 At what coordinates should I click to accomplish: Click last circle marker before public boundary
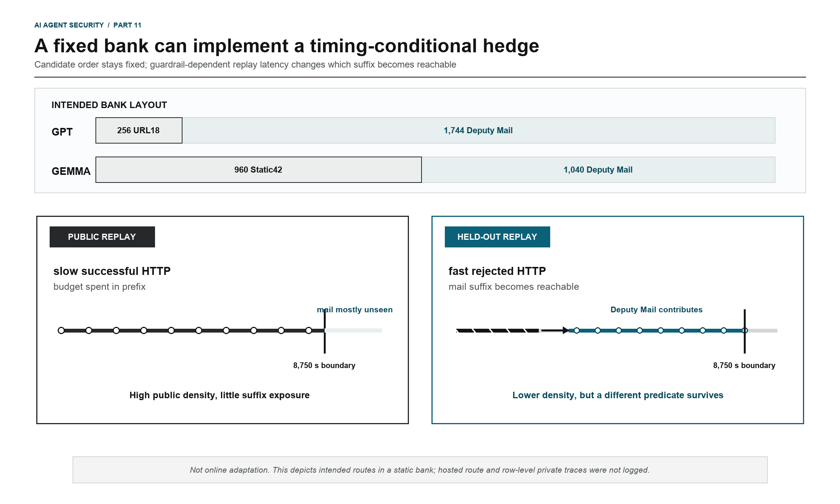click(x=309, y=330)
